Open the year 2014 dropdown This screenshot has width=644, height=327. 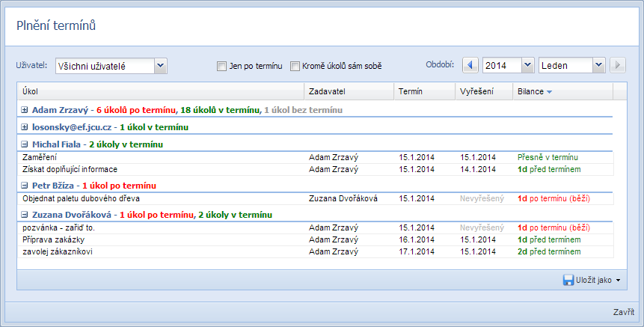coord(527,65)
